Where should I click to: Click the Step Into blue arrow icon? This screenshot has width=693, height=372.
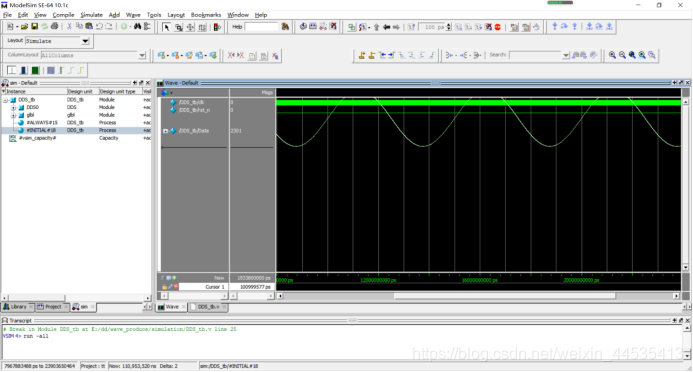click(x=555, y=27)
